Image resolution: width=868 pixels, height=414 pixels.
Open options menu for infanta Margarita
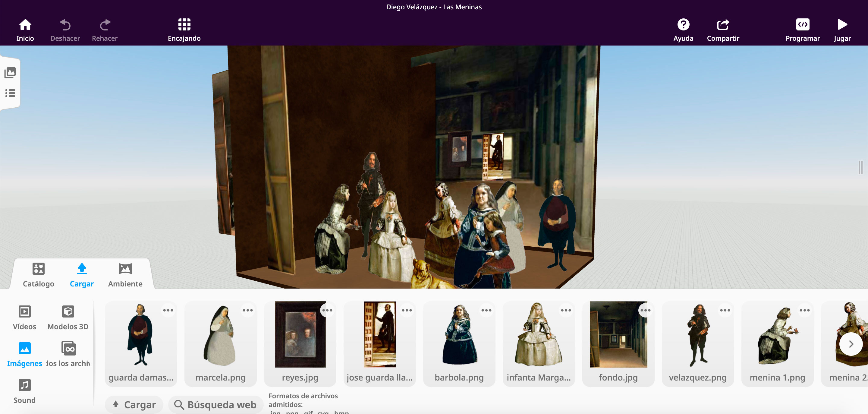coord(565,310)
